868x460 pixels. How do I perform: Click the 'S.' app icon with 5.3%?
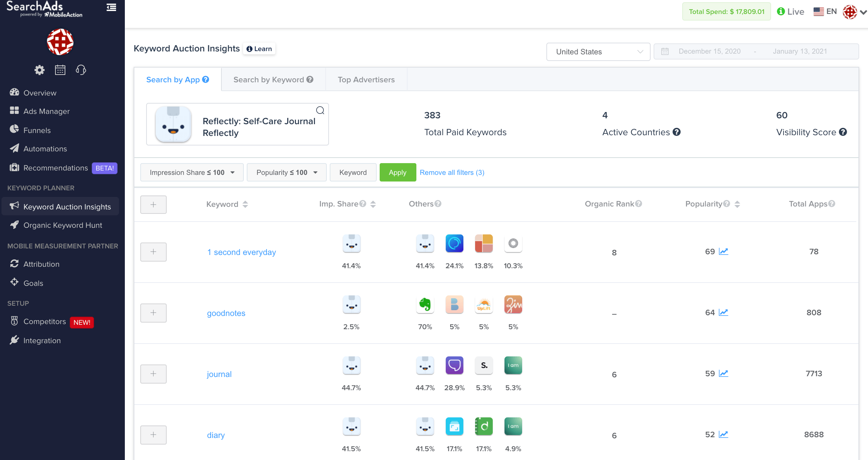tap(484, 366)
